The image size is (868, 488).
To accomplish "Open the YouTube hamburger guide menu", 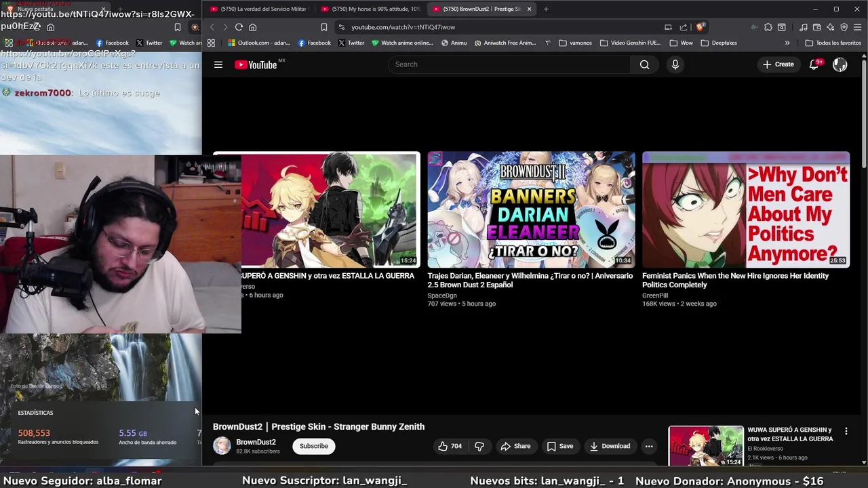I will pyautogui.click(x=218, y=64).
